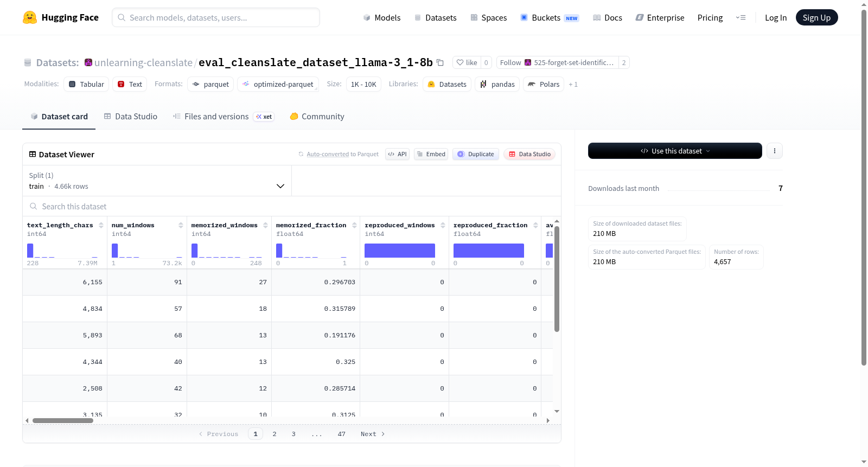Go to the Pricing page
The height and width of the screenshot is (467, 868).
[710, 17]
